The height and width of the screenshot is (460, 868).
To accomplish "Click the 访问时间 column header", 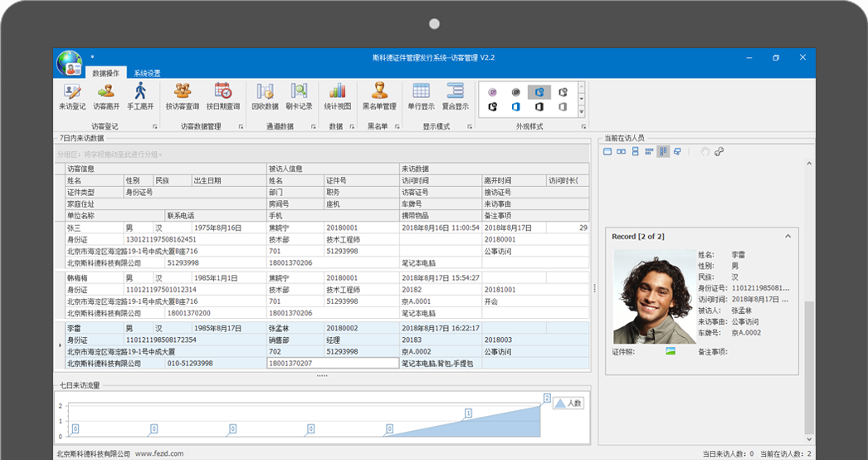I will [441, 181].
